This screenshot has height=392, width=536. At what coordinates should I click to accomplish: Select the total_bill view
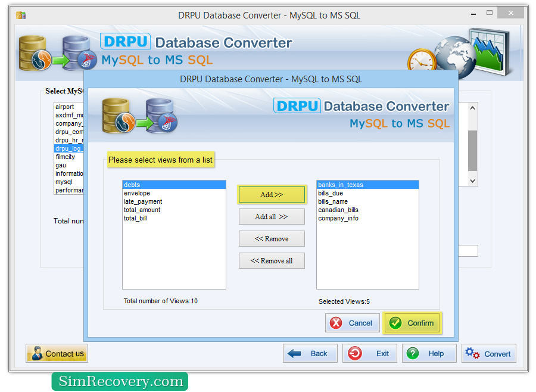pos(174,218)
